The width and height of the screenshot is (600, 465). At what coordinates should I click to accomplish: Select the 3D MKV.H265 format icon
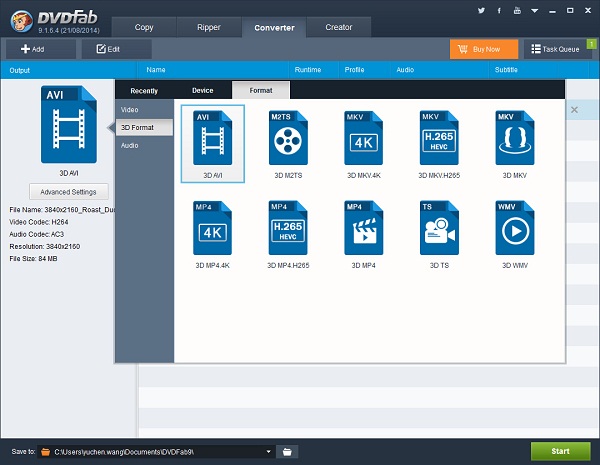tap(439, 138)
